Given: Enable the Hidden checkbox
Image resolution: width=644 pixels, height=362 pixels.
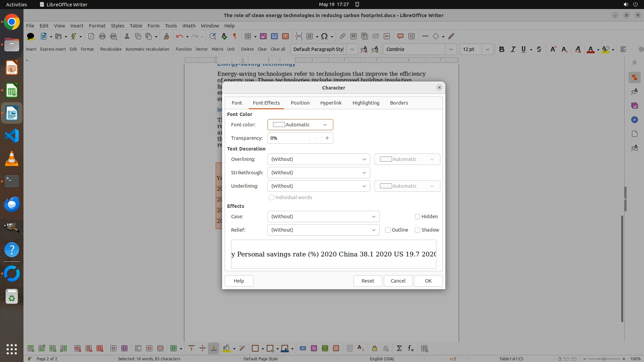Looking at the screenshot, I should click(x=418, y=217).
